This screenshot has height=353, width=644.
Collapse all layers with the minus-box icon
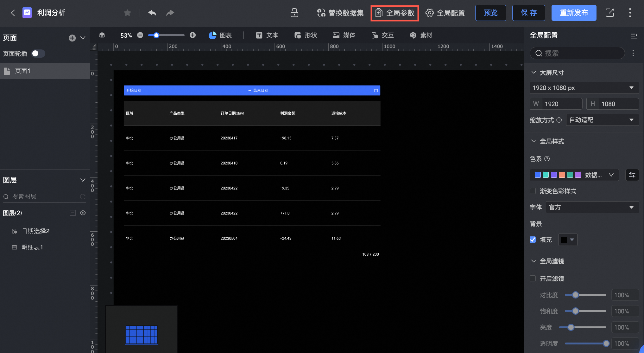click(73, 213)
